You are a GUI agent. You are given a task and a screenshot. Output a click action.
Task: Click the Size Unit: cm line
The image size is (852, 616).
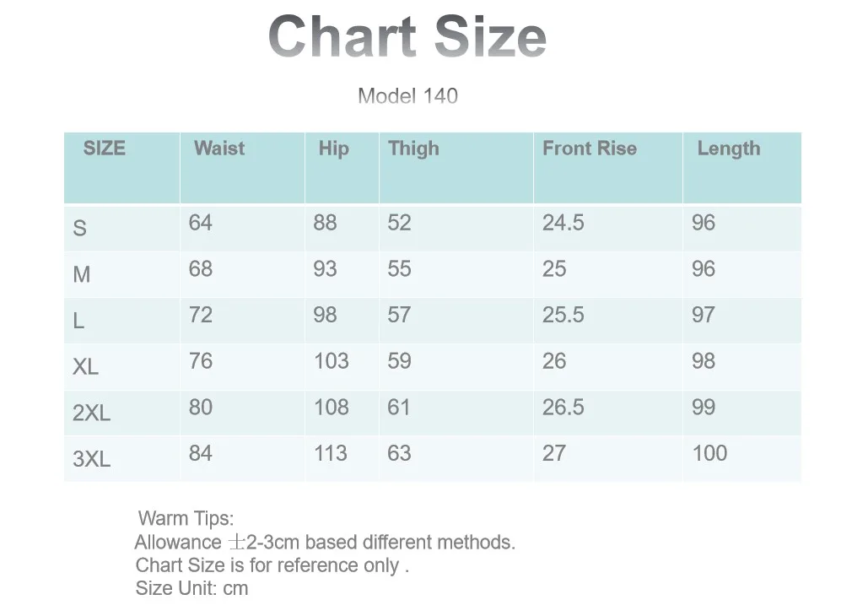tap(191, 588)
